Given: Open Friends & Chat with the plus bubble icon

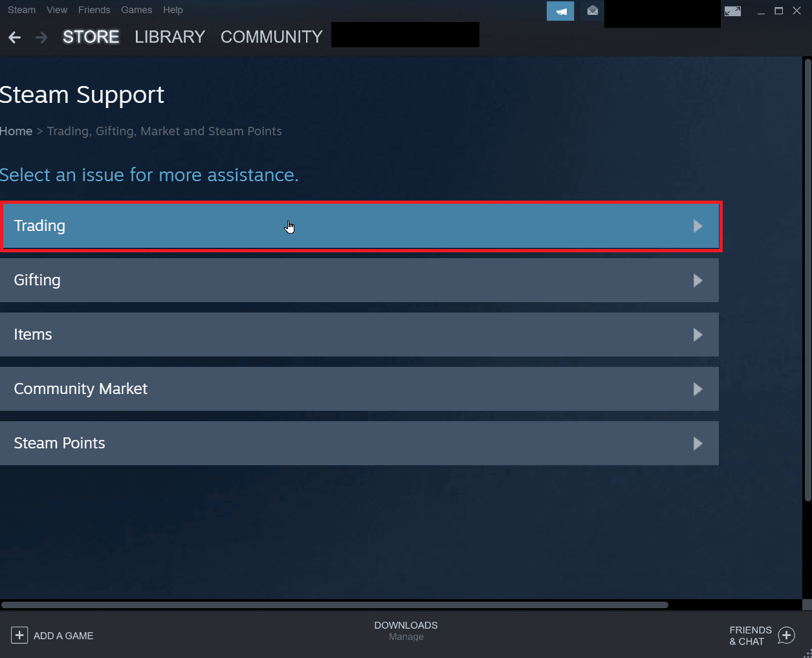Looking at the screenshot, I should 786,635.
